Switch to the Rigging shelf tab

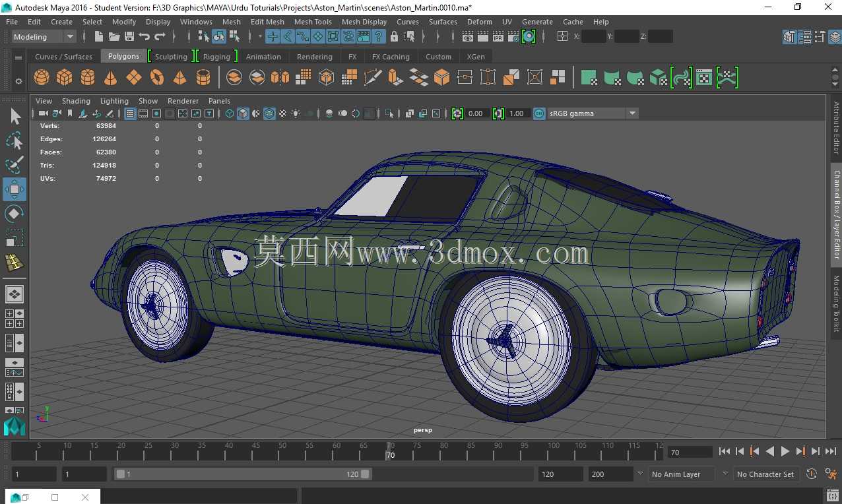(216, 57)
